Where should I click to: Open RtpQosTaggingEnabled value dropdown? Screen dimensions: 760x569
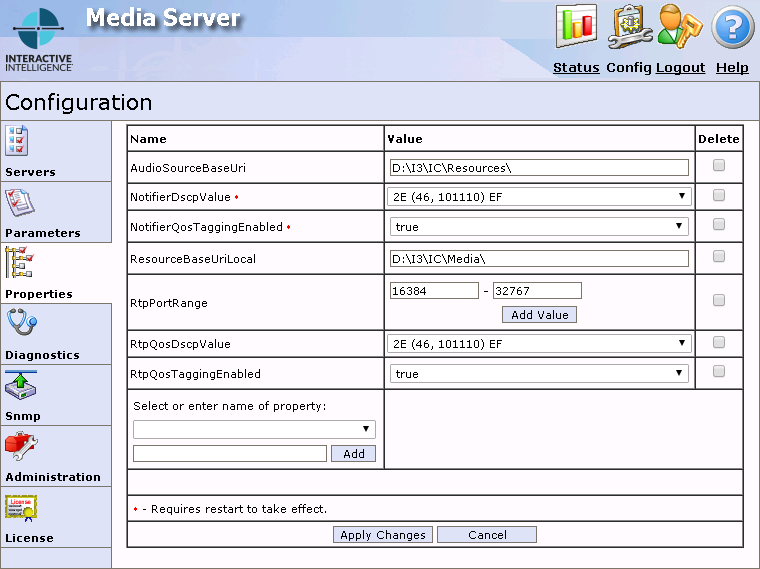(x=539, y=374)
